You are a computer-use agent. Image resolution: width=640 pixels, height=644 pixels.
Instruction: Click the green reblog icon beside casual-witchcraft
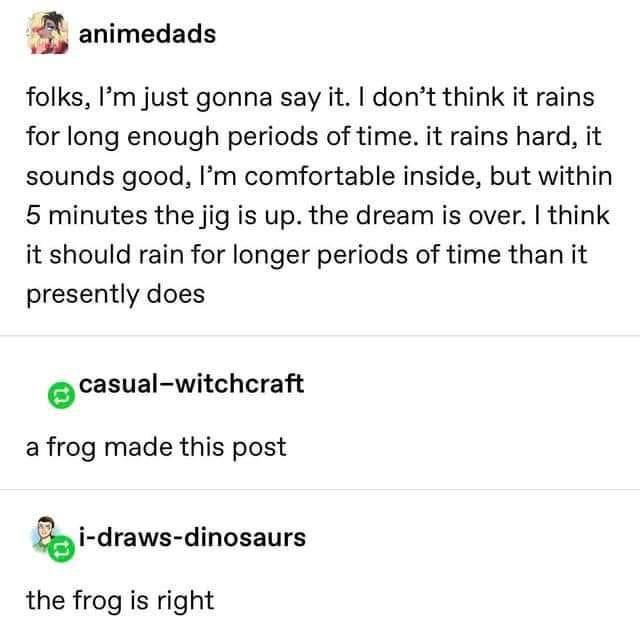point(62,396)
